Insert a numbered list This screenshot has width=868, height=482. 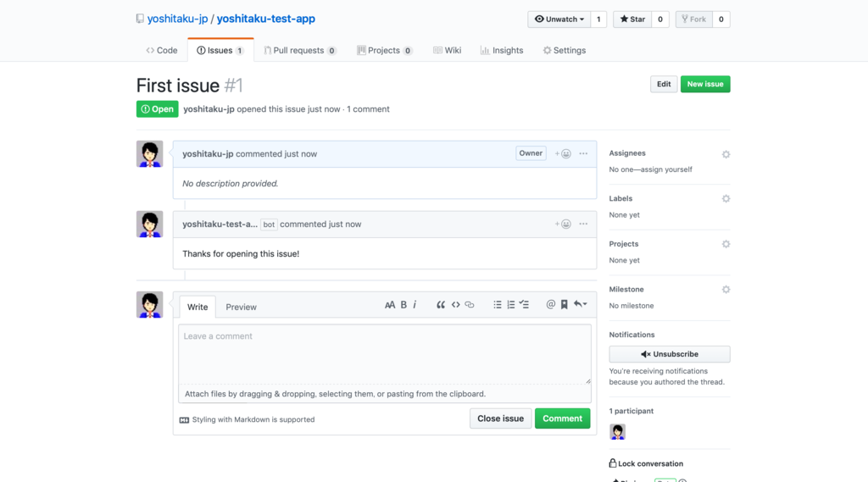pyautogui.click(x=511, y=305)
